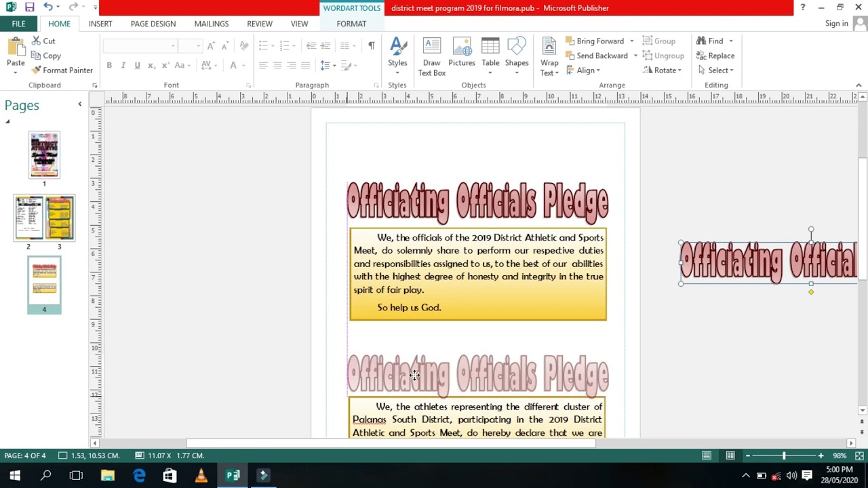Toggle single page view in status bar
The image size is (868, 488).
707,455
